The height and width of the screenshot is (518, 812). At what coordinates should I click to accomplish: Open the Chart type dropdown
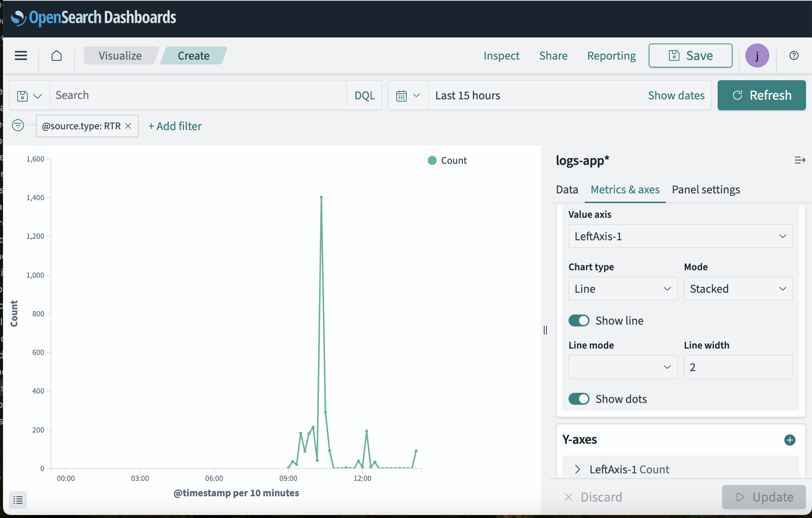coord(621,288)
